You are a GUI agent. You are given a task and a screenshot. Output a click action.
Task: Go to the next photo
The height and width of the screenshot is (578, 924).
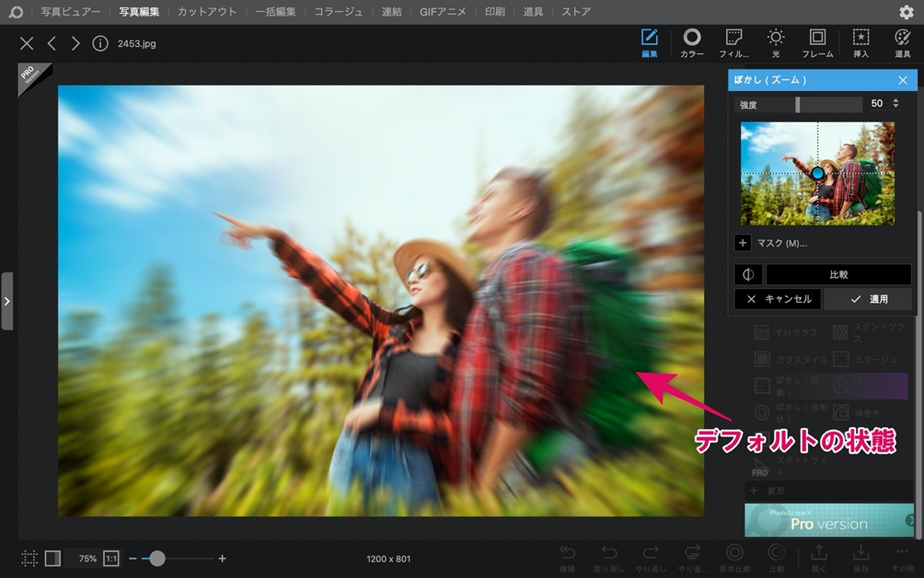click(75, 44)
